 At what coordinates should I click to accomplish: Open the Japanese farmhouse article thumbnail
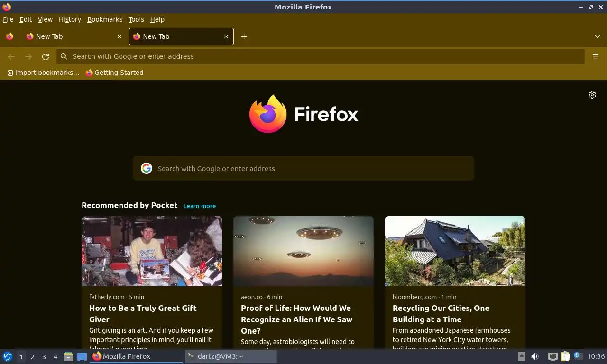(455, 251)
